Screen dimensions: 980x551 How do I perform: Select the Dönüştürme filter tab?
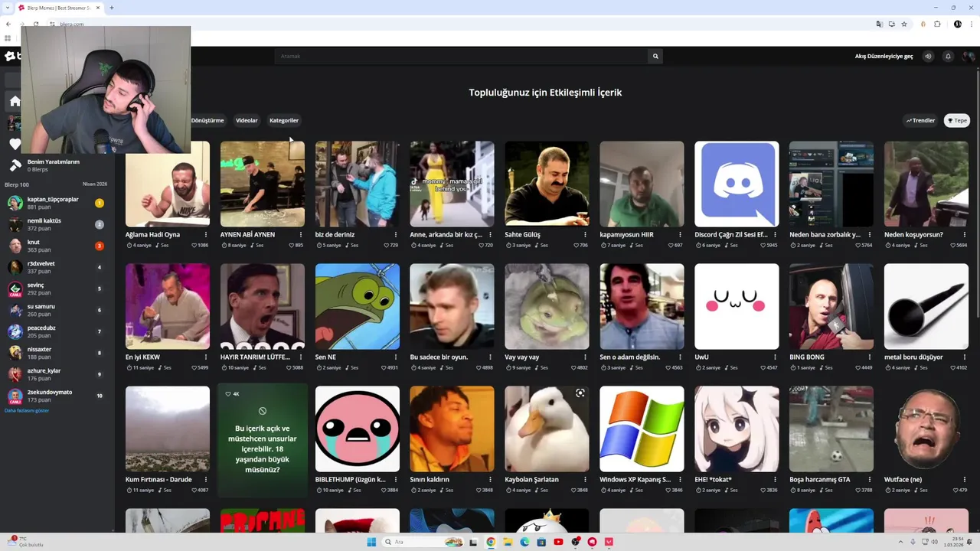(x=207, y=120)
